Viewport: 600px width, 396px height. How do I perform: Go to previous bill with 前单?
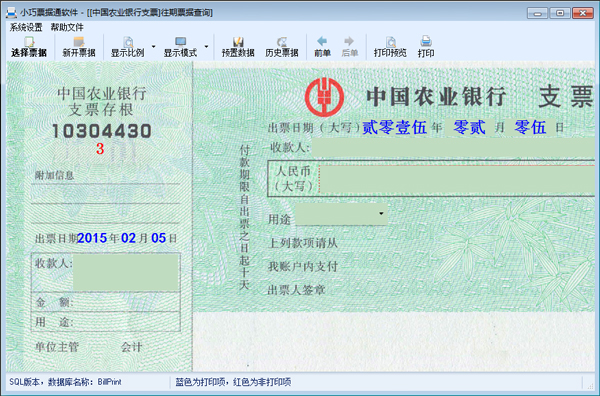(x=322, y=47)
